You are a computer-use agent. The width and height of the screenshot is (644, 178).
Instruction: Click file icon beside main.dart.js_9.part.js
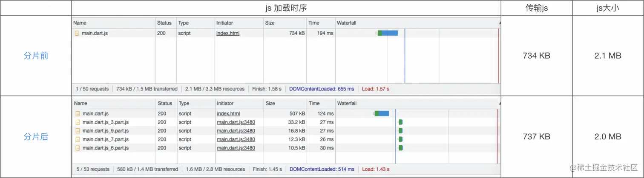[x=78, y=131]
